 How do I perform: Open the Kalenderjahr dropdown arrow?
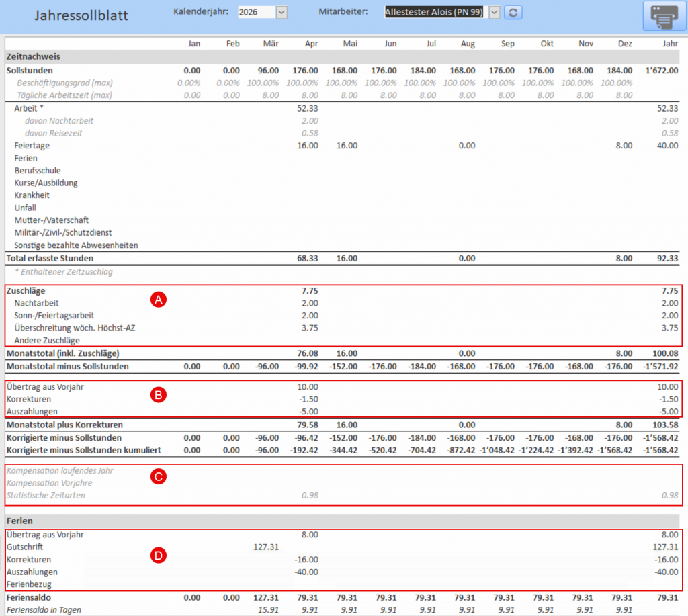click(282, 12)
